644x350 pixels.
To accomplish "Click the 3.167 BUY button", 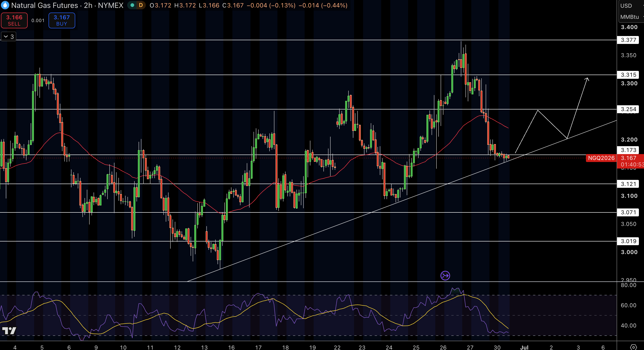I will [x=62, y=20].
